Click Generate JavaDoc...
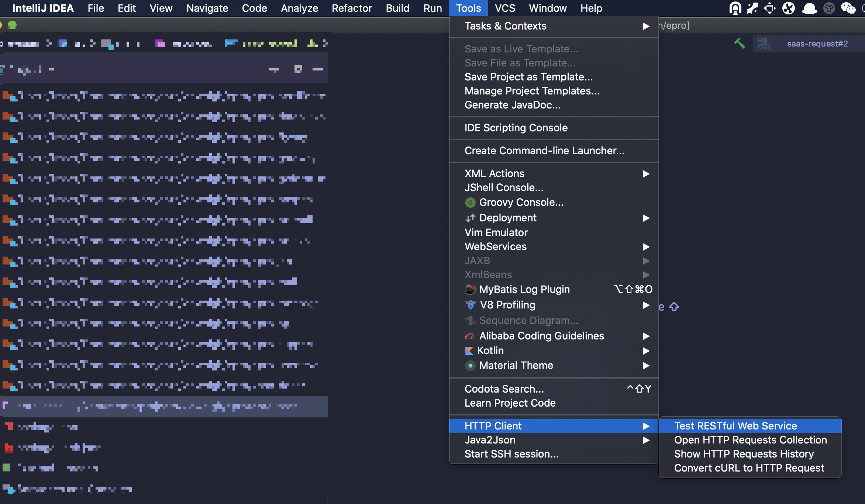865x504 pixels. [513, 105]
